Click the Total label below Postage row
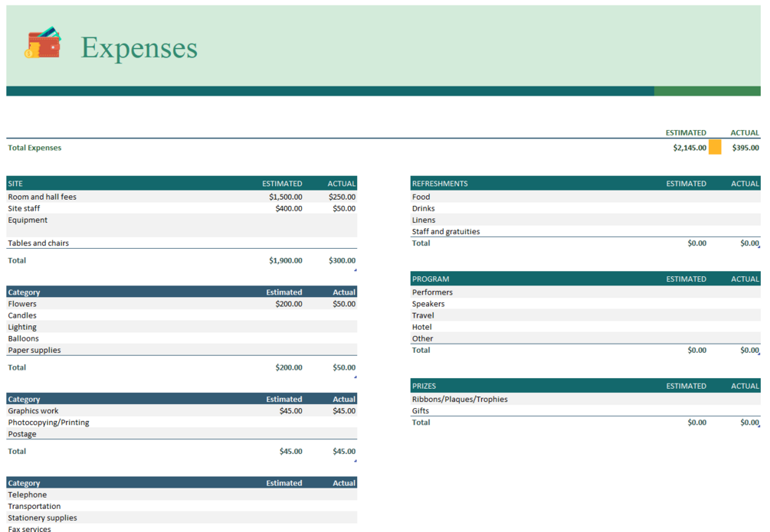770x532 pixels. [x=17, y=451]
